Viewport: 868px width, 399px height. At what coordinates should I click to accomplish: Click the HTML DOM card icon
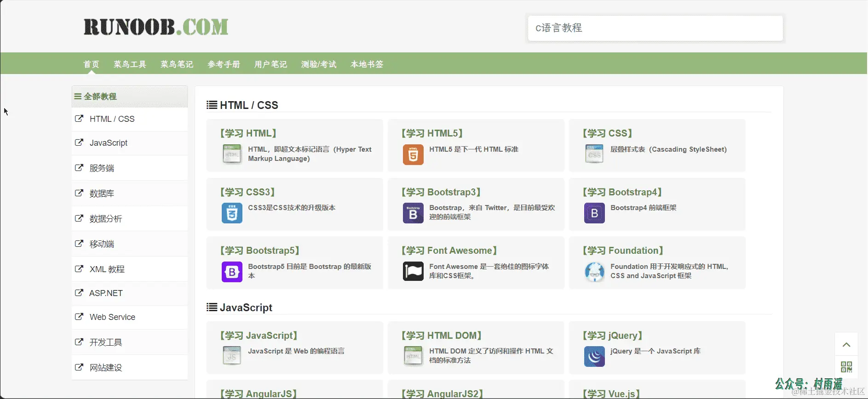(413, 356)
